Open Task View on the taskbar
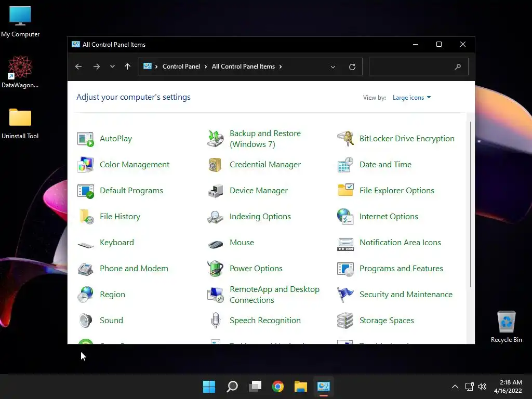Screen dimensions: 532x399 (x=255, y=387)
